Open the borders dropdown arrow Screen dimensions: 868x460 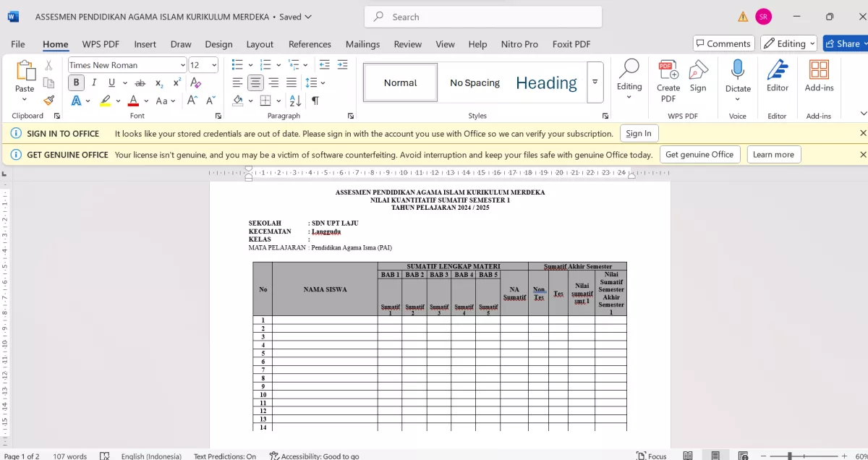pyautogui.click(x=278, y=101)
